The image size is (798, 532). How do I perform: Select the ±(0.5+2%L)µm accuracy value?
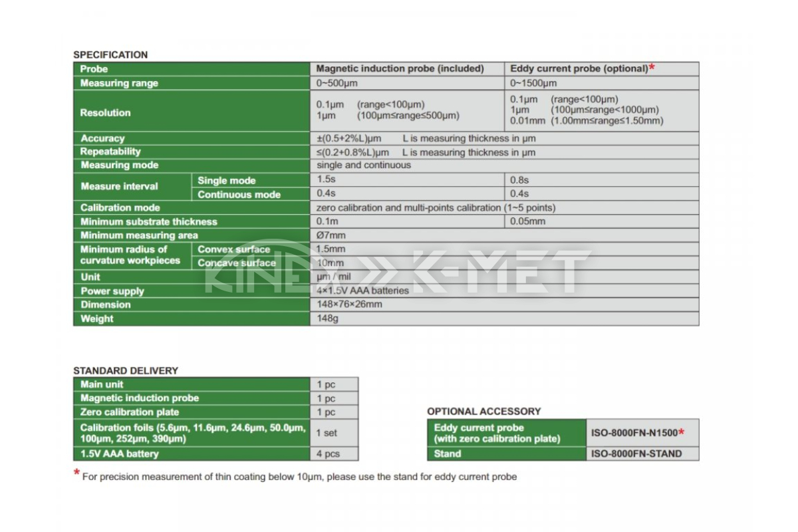point(349,138)
